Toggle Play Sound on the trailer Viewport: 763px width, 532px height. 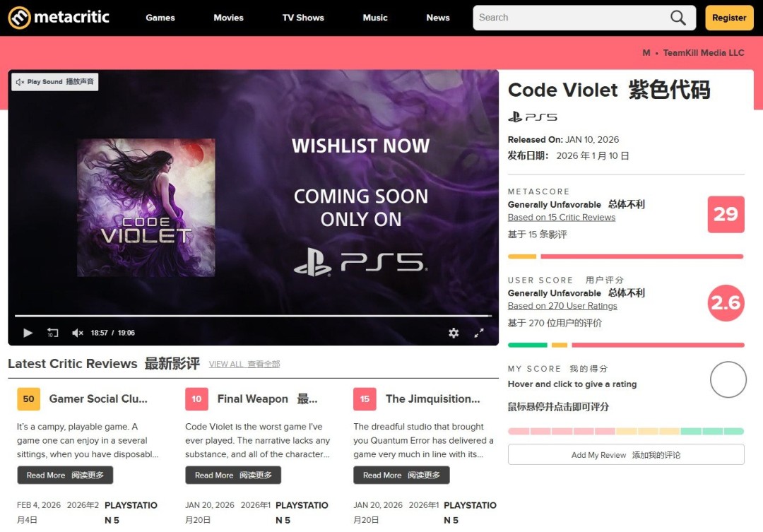[x=54, y=82]
